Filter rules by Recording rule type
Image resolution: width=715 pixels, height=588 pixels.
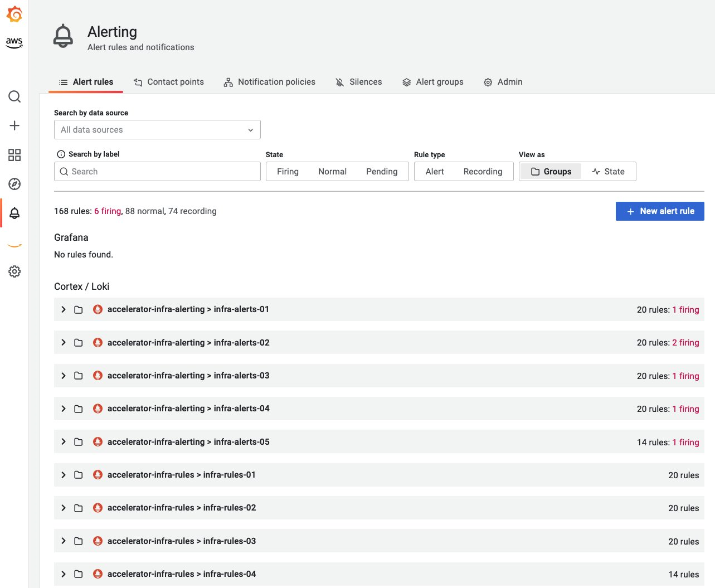pyautogui.click(x=483, y=171)
